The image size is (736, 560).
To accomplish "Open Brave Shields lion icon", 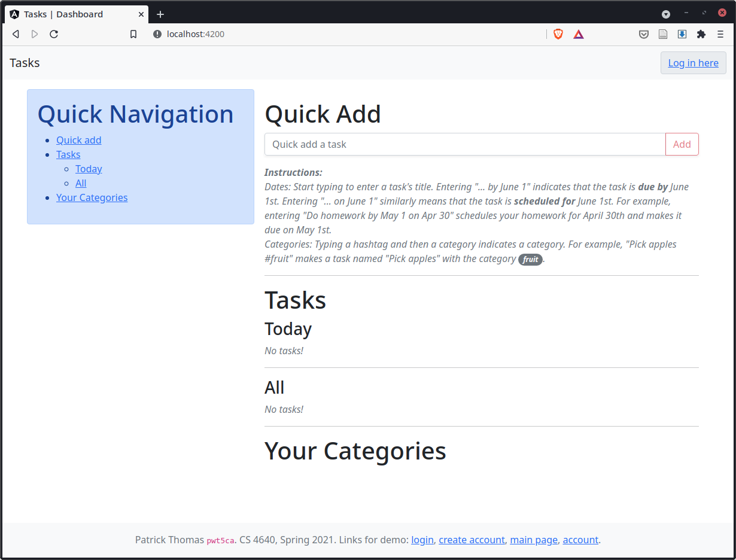I will coord(558,34).
